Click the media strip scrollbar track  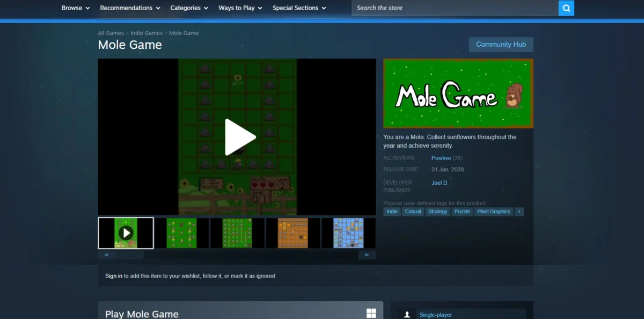click(x=237, y=255)
